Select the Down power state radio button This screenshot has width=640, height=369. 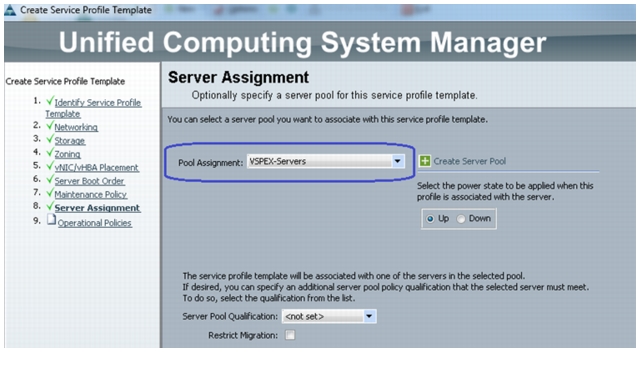[461, 219]
